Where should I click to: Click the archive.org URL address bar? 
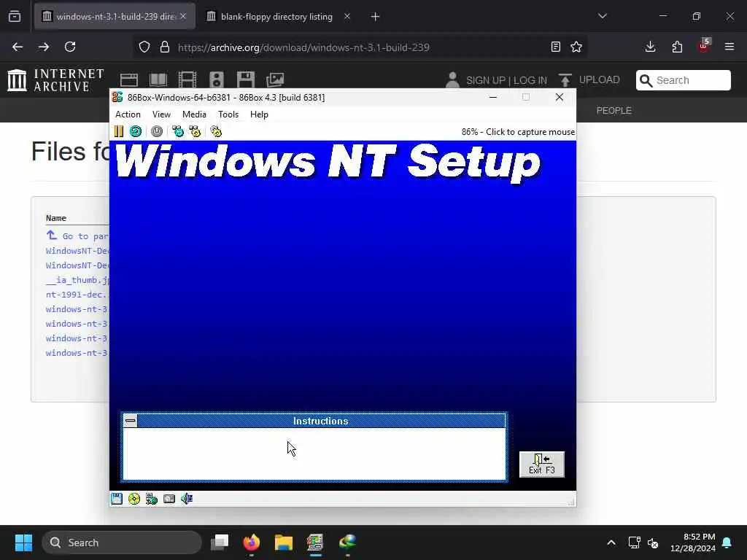[360, 47]
